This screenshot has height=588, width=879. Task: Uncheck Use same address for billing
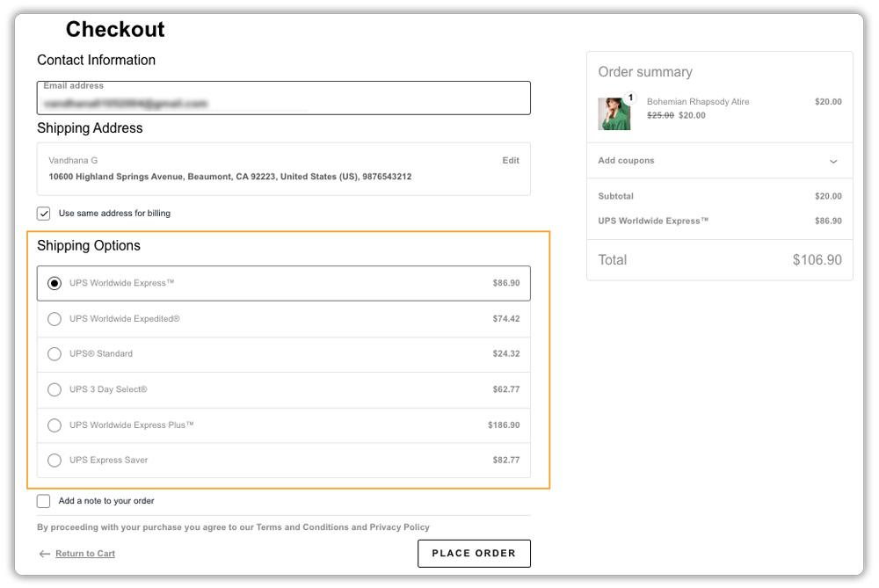coord(44,214)
